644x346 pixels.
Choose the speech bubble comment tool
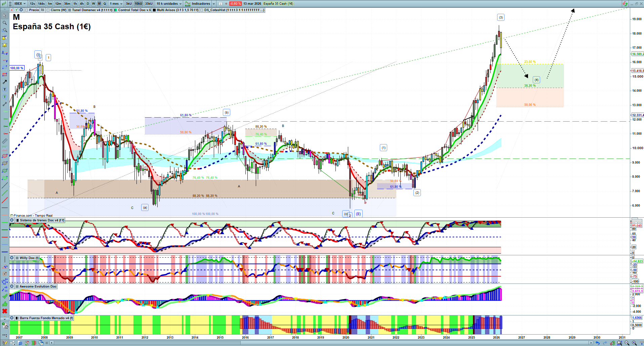(5, 97)
